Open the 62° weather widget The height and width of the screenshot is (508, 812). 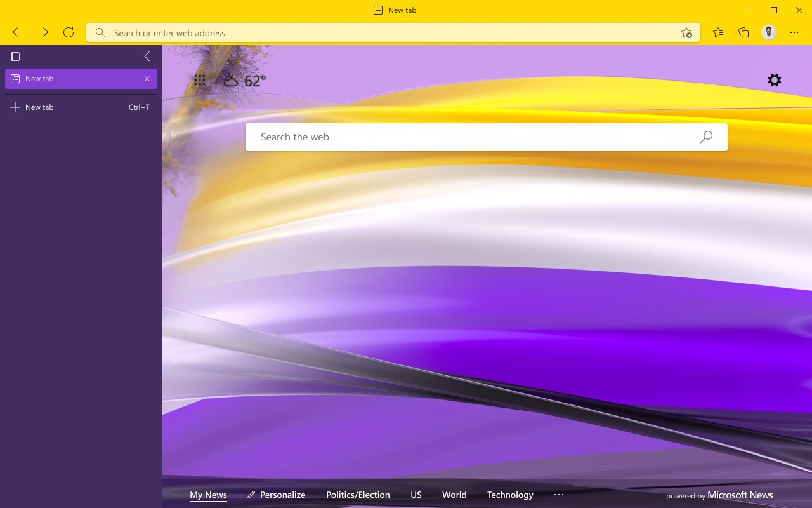pyautogui.click(x=244, y=81)
